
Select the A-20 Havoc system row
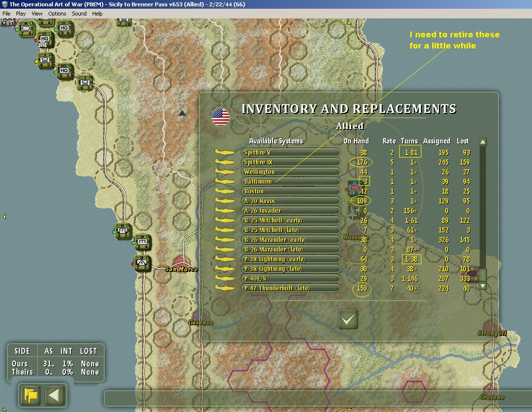(290, 201)
